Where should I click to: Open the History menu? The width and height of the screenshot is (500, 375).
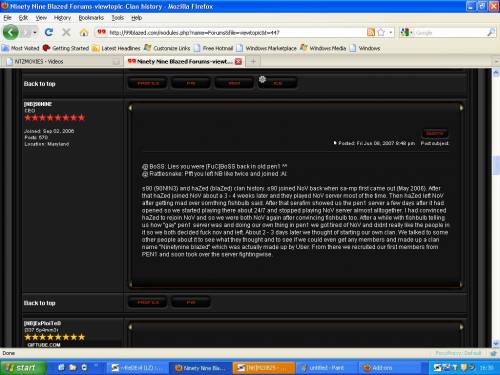coord(62,18)
